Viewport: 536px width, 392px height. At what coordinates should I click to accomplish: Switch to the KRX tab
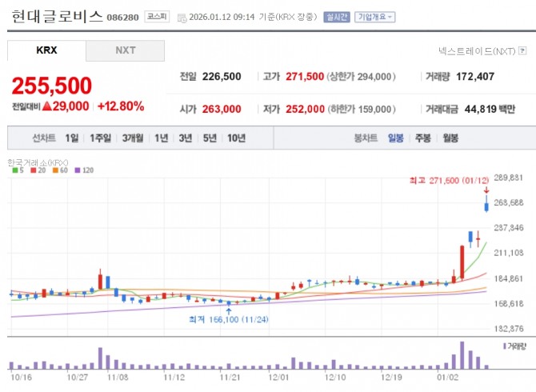point(46,50)
